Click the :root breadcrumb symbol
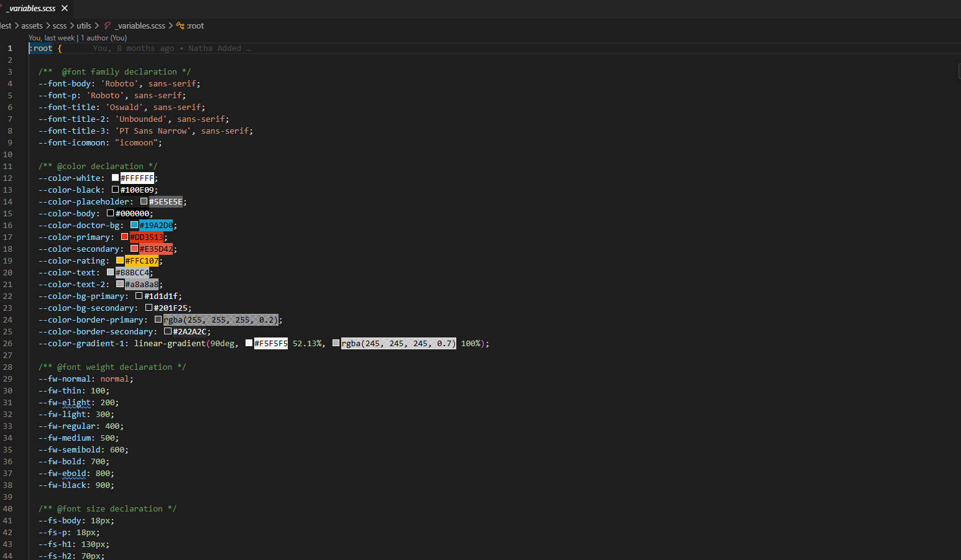 coord(195,25)
